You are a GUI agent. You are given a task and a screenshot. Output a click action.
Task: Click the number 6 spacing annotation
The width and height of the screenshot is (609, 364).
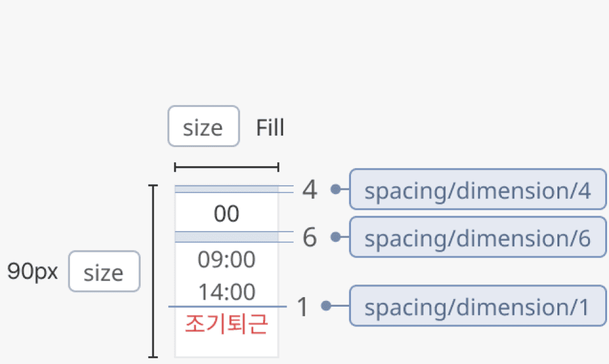pos(310,238)
